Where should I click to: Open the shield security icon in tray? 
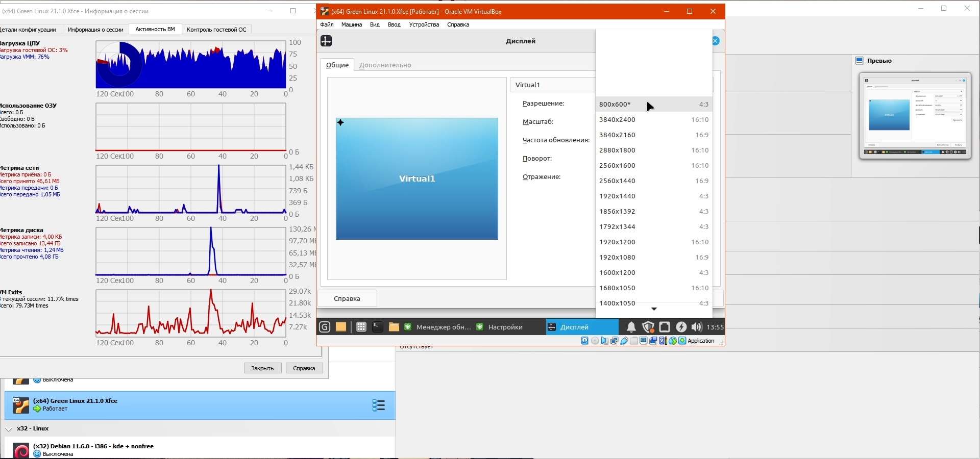click(648, 327)
